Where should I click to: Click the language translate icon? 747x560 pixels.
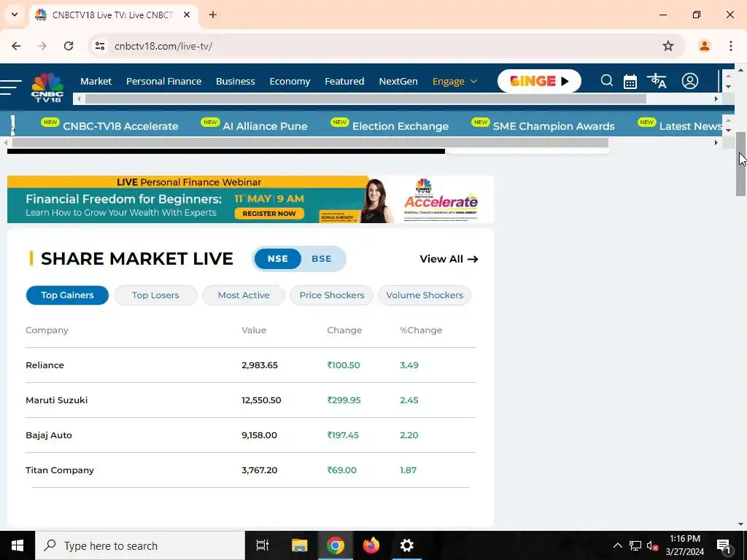click(x=657, y=81)
